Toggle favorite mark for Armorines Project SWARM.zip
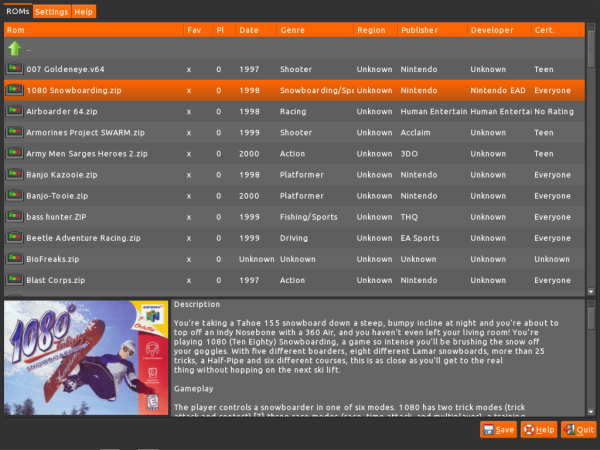This screenshot has height=450, width=600. click(x=189, y=133)
